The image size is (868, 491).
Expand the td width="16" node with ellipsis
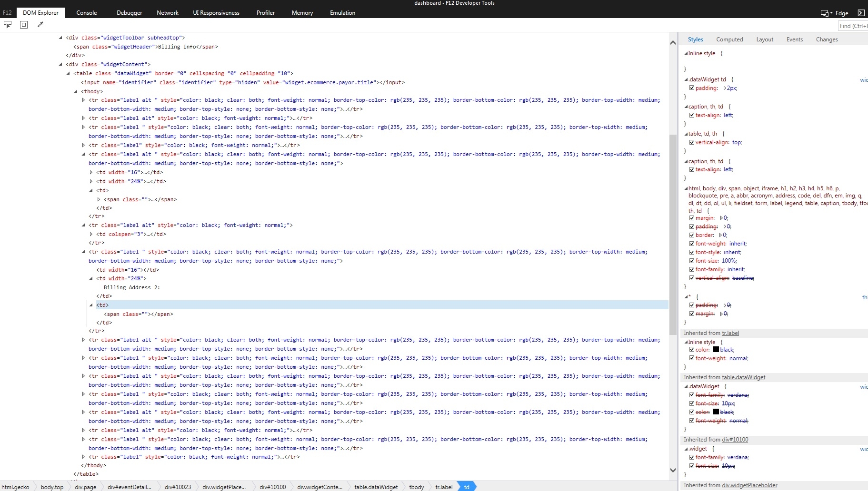click(91, 173)
